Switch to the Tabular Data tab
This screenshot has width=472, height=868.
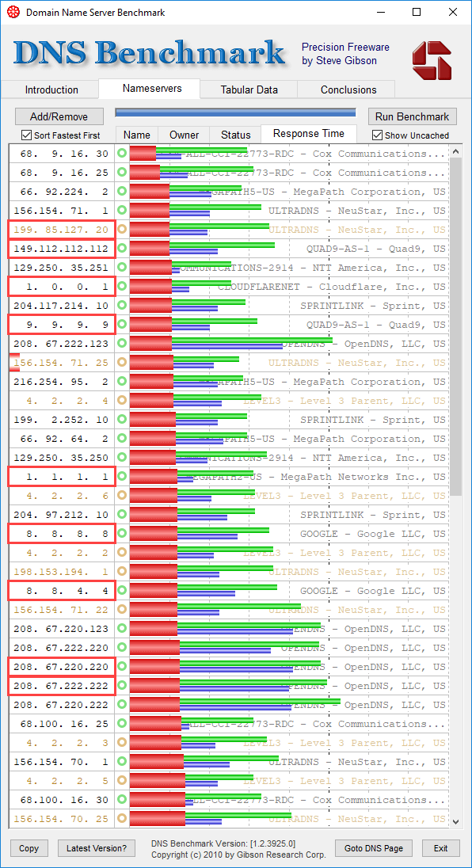pos(249,89)
